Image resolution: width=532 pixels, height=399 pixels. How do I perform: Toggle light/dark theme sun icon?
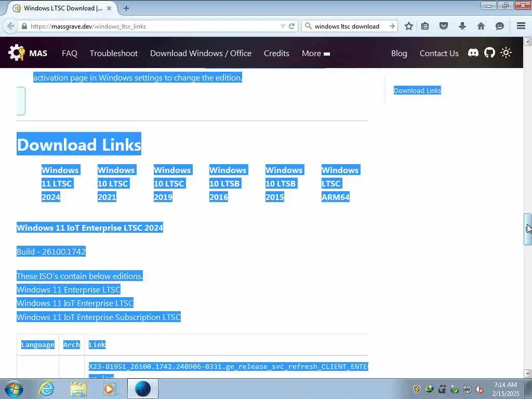coord(506,53)
